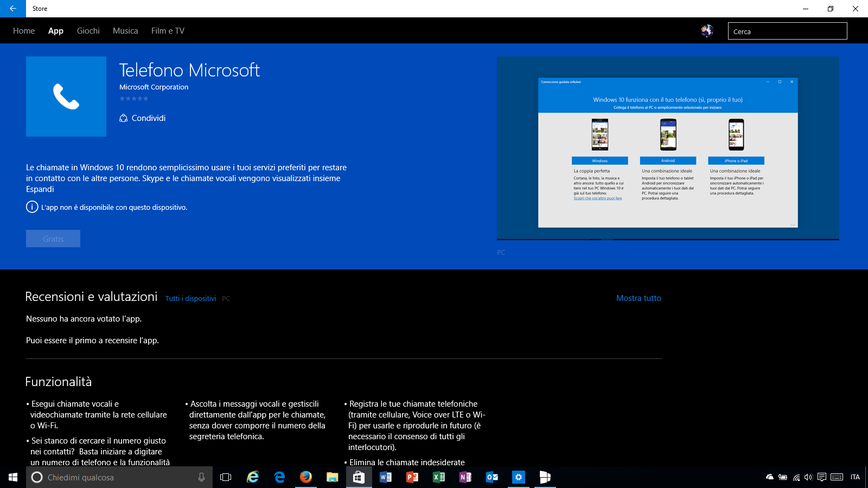Image resolution: width=868 pixels, height=488 pixels.
Task: Activate the Cortana microphone
Action: tap(201, 477)
